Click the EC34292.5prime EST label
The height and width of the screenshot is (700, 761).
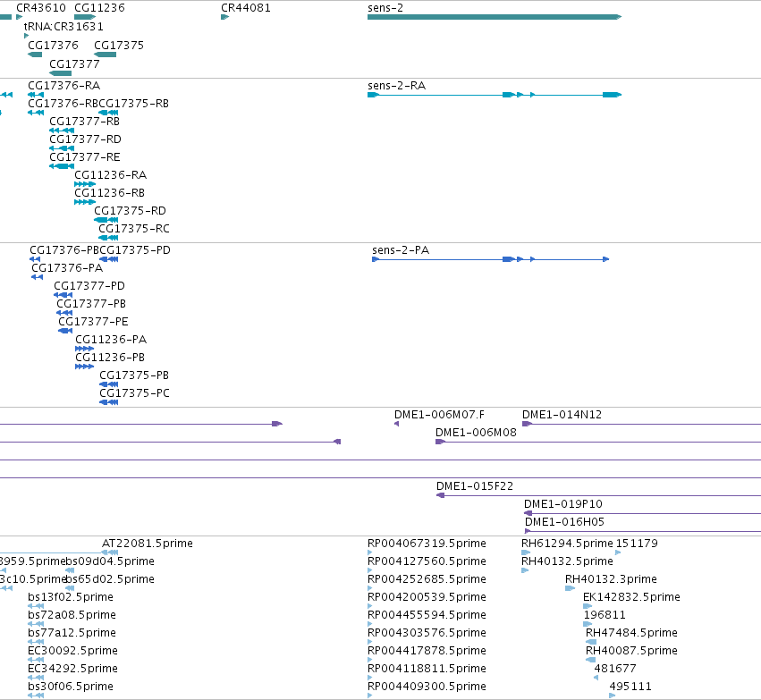tap(72, 669)
